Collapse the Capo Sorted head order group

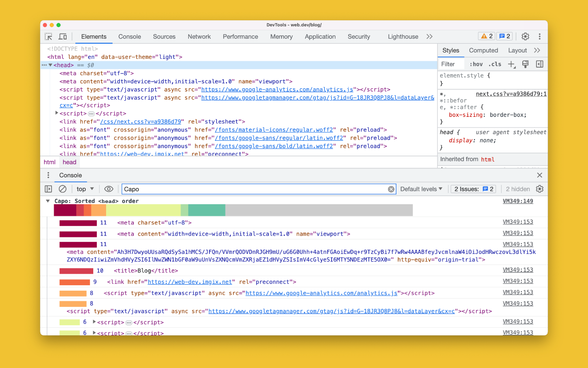48,201
